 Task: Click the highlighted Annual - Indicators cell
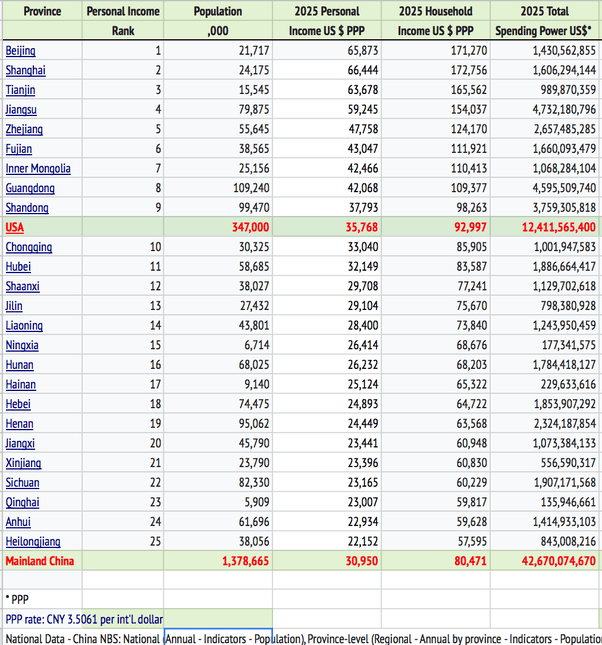coord(218,638)
